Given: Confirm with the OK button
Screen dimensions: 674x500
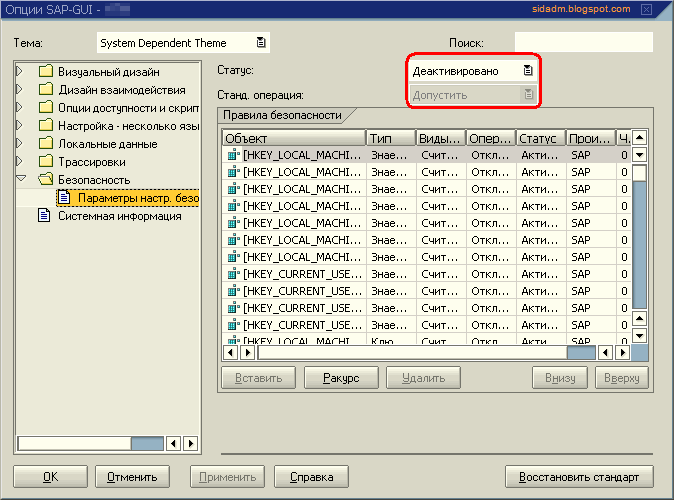Looking at the screenshot, I should tap(50, 477).
